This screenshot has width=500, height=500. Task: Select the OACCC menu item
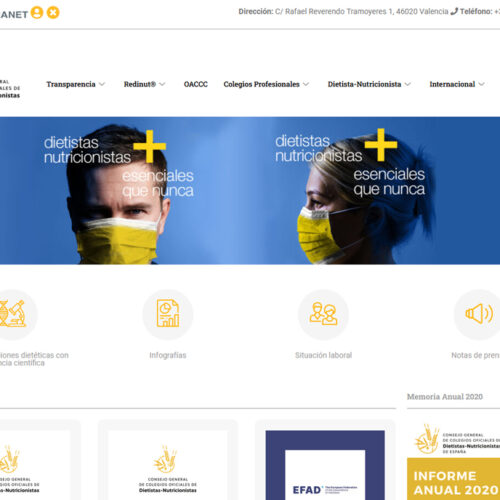(196, 84)
